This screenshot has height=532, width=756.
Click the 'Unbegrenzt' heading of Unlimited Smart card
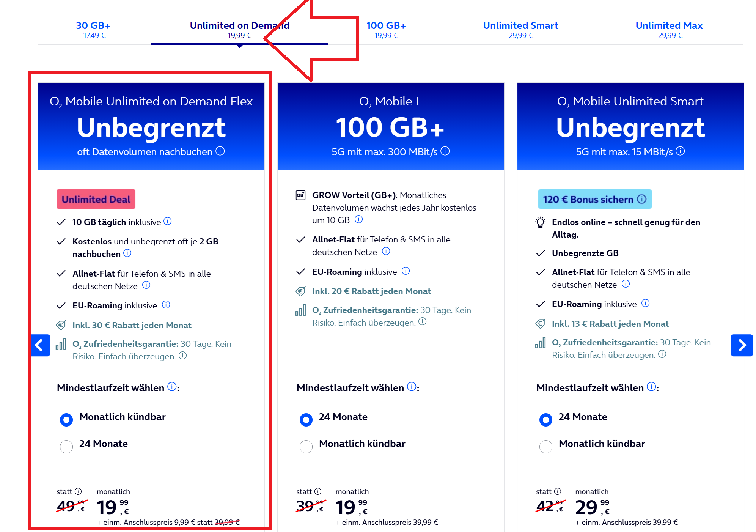click(630, 128)
